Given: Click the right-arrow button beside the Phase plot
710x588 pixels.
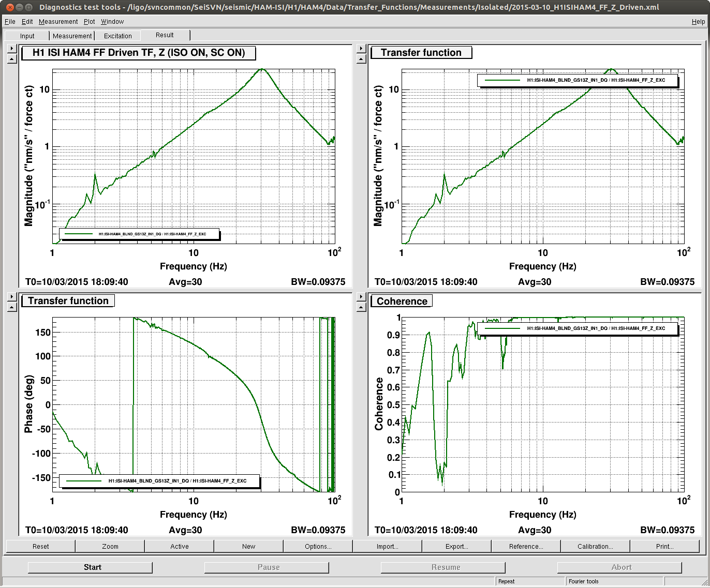Looking at the screenshot, I should tap(12, 297).
